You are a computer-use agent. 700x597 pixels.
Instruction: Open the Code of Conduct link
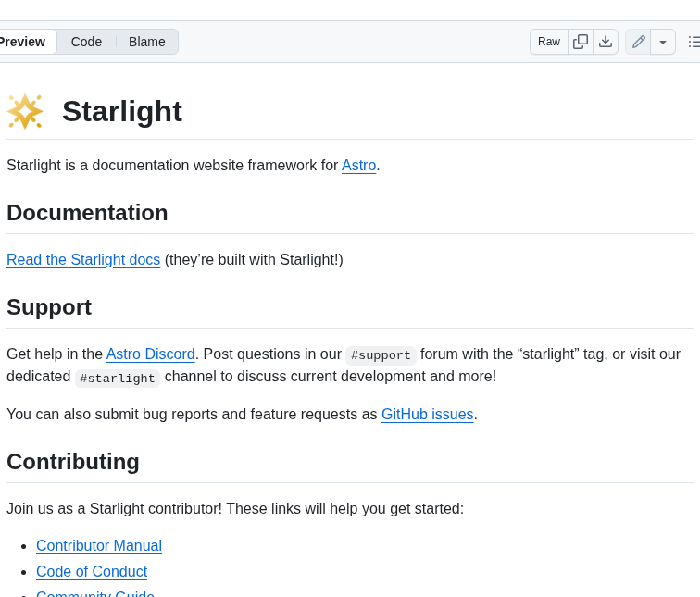(92, 572)
